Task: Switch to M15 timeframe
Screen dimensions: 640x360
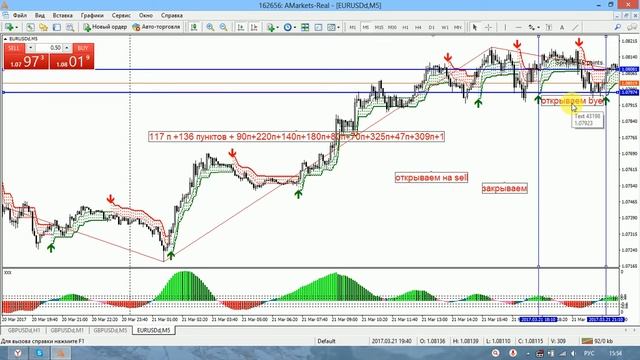Action: pos(379,27)
